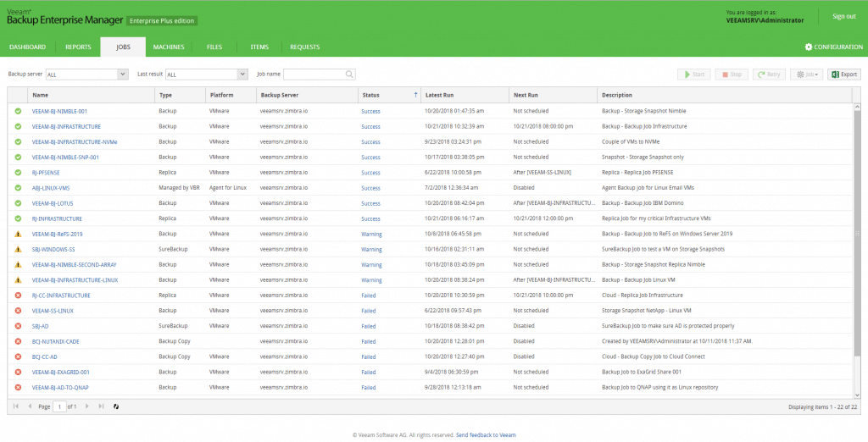Open the VEEAM-BJ-NIMBLE-SNP-001 job
This screenshot has width=868, height=442.
pyautogui.click(x=65, y=157)
